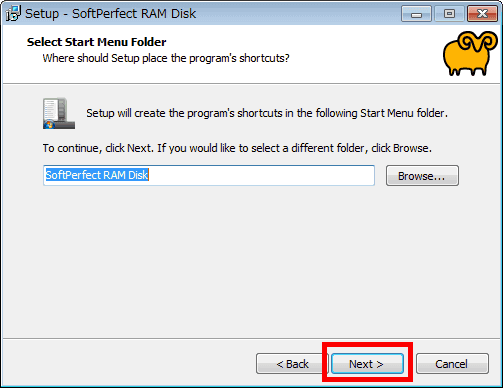503x388 pixels.
Task: Open Browse to choose a different folder
Action: click(422, 175)
